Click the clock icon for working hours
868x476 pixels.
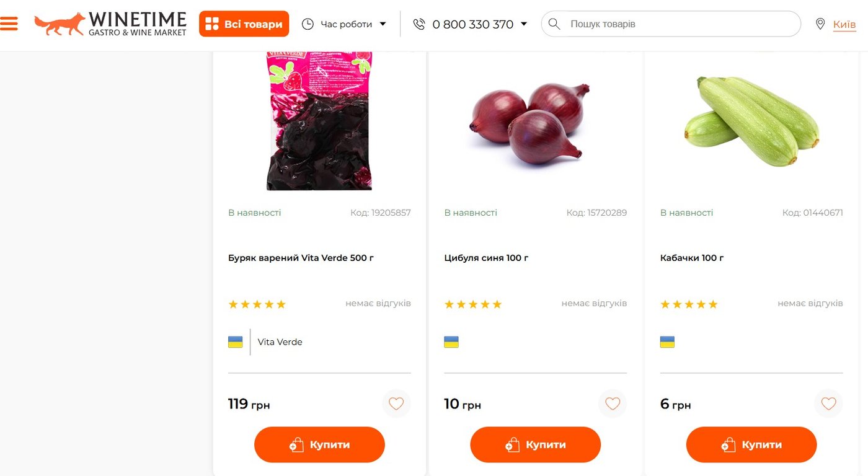tap(308, 24)
